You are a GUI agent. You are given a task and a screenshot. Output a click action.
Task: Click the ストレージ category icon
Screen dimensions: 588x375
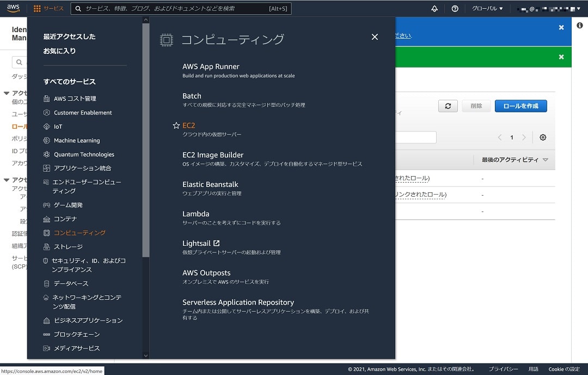[46, 246]
